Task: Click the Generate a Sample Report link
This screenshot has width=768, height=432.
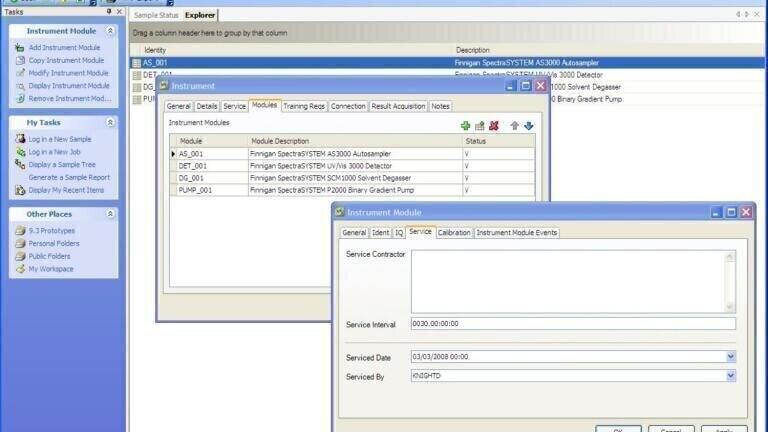Action: (69, 177)
